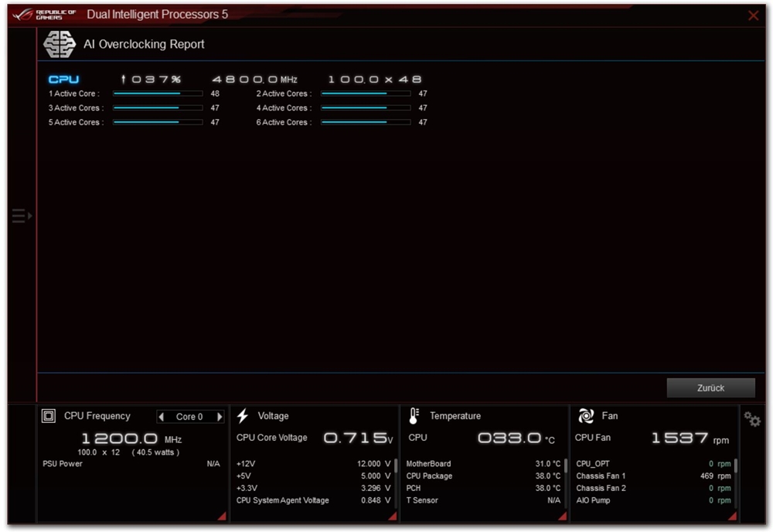
Task: Click the CPU_OPT fan row
Action: pyautogui.click(x=653, y=464)
